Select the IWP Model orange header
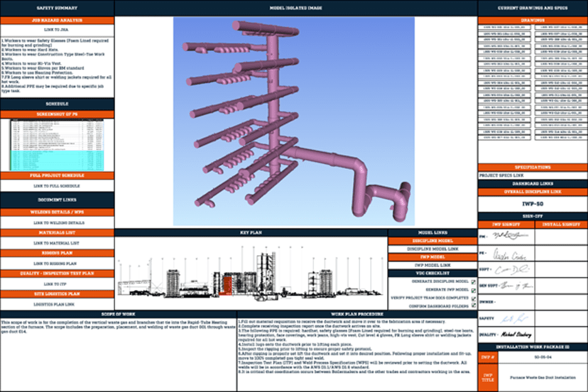The image size is (588, 392). tap(433, 258)
